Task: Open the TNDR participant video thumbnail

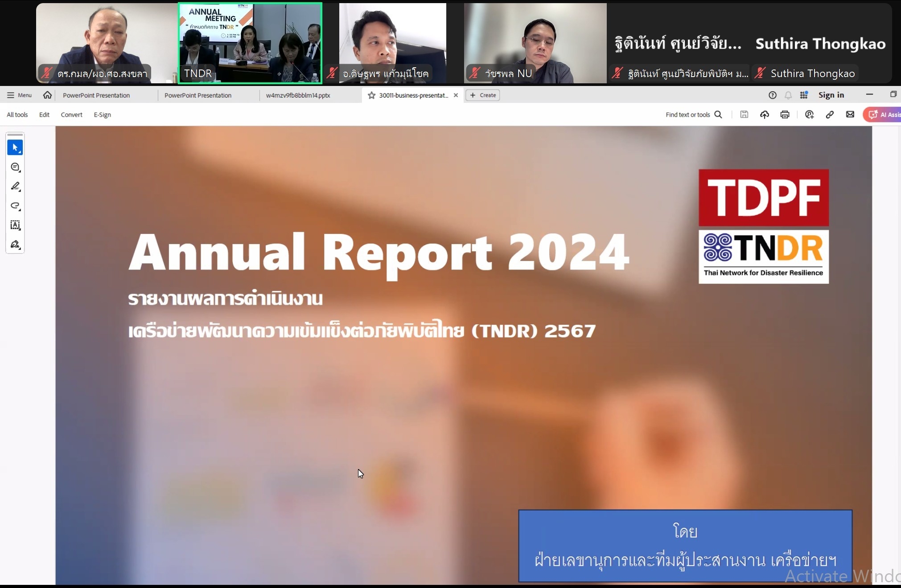Action: coord(250,43)
